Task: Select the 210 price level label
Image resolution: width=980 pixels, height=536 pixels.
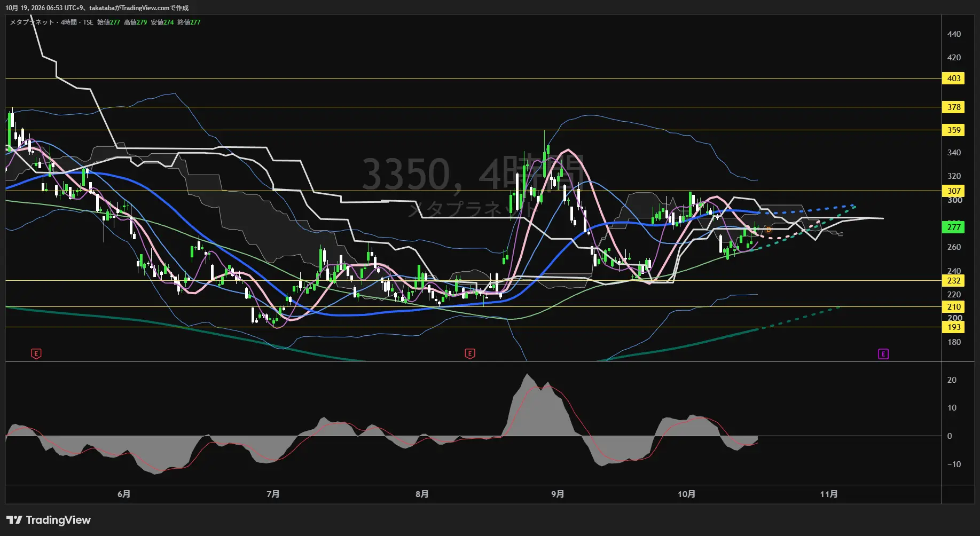Action: coord(954,307)
